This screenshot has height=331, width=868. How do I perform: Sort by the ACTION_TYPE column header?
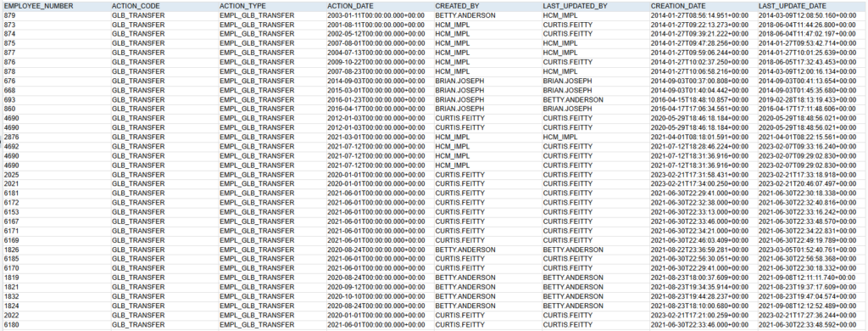click(271, 6)
